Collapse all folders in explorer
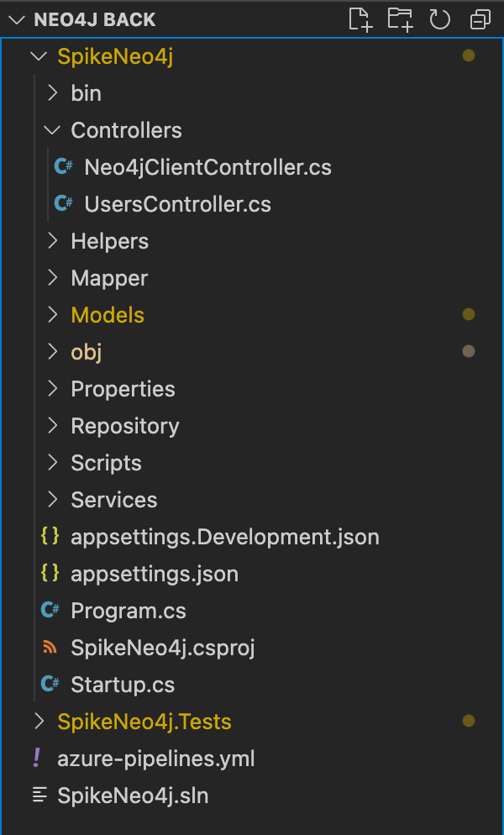 [x=480, y=20]
